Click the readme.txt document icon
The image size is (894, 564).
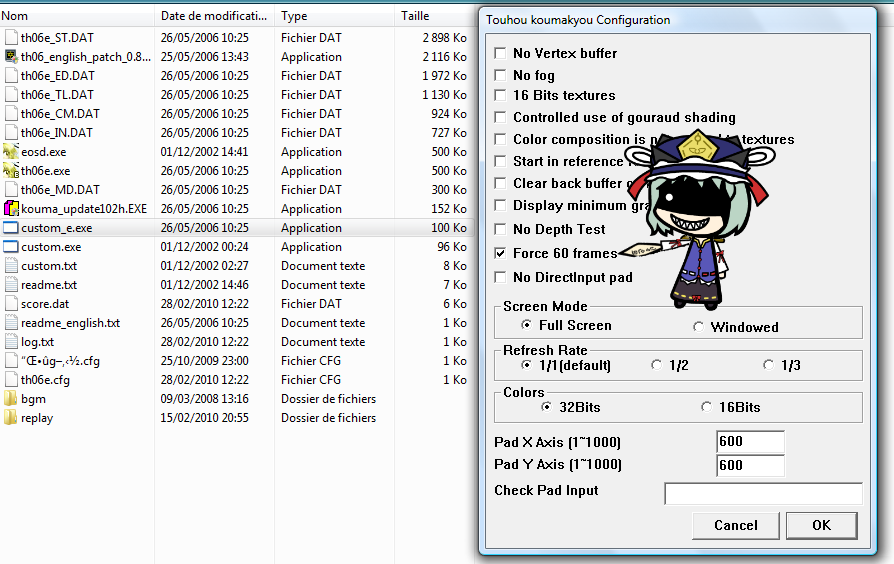(x=11, y=285)
